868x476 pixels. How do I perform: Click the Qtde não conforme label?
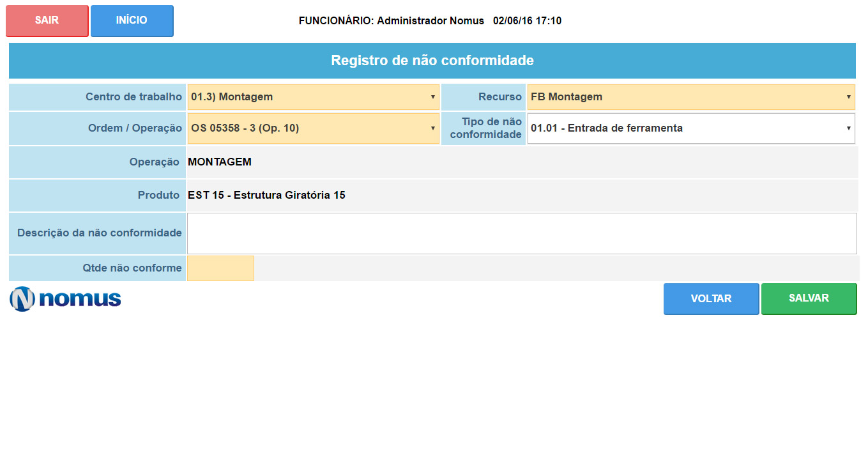tap(132, 268)
